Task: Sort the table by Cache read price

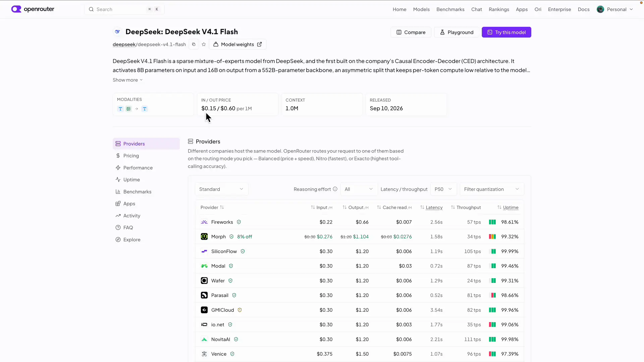Action: coord(394,207)
